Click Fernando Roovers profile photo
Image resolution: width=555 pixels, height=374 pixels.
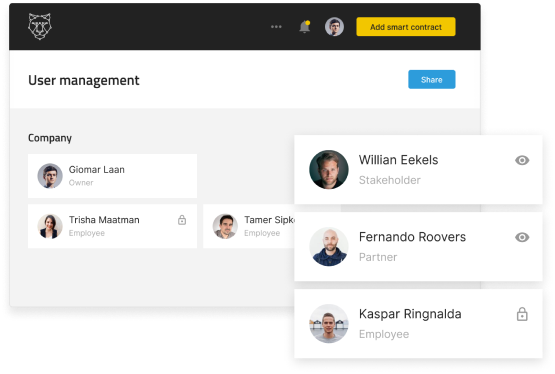(328, 247)
